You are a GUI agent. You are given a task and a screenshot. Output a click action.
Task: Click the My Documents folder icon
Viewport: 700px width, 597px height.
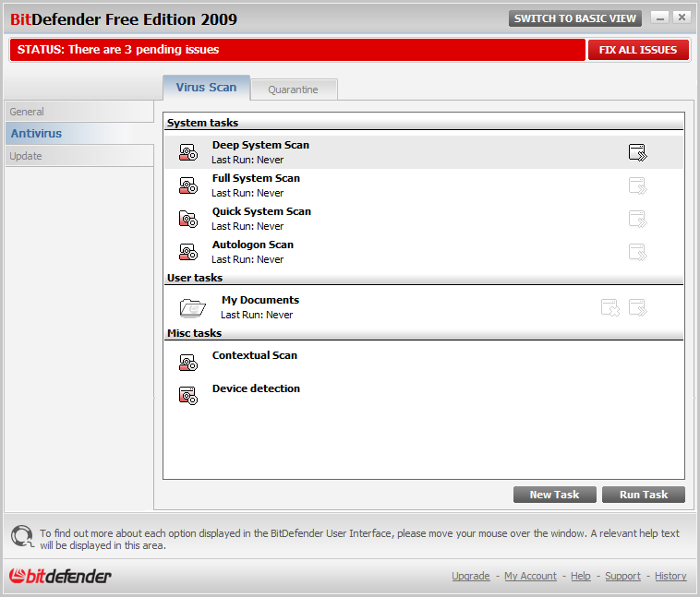click(x=192, y=307)
